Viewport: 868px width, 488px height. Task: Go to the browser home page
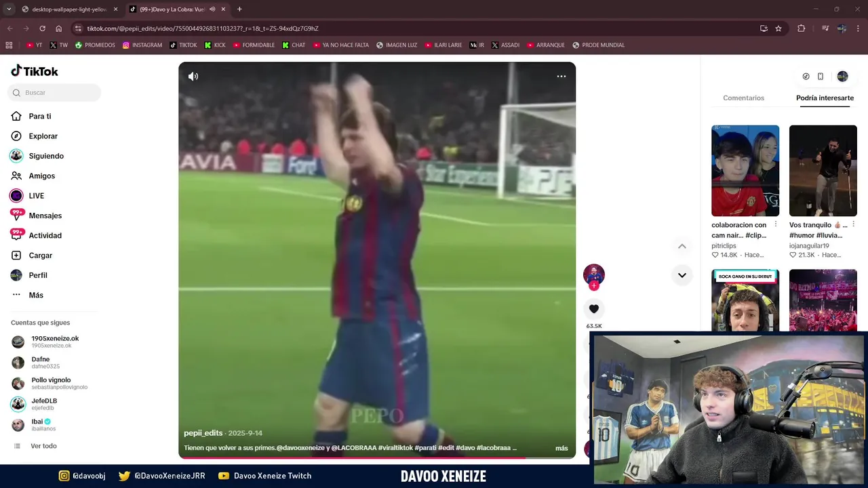coord(59,28)
